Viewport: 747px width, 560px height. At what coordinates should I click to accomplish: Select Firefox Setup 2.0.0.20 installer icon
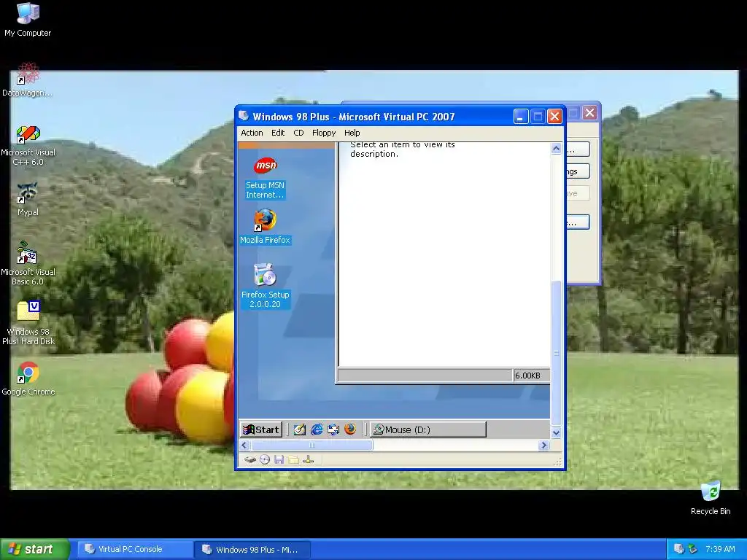[265, 286]
